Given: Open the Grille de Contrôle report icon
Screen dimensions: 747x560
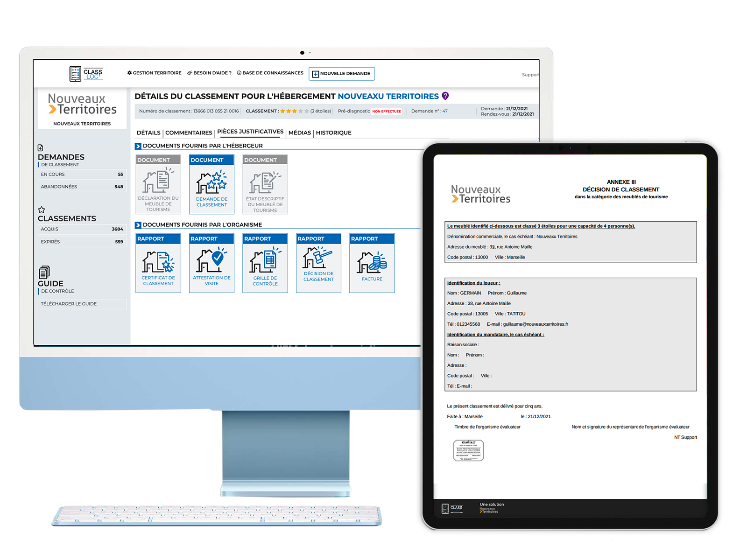Looking at the screenshot, I should (265, 263).
